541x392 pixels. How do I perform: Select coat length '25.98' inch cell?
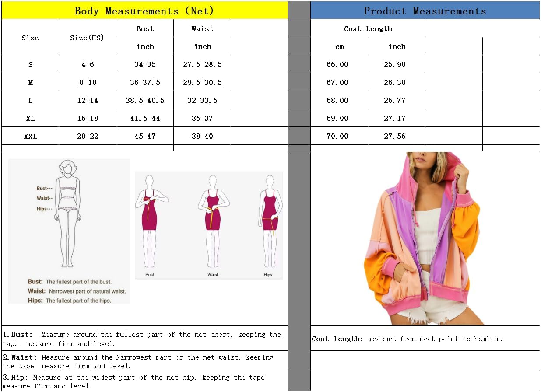[x=397, y=64]
